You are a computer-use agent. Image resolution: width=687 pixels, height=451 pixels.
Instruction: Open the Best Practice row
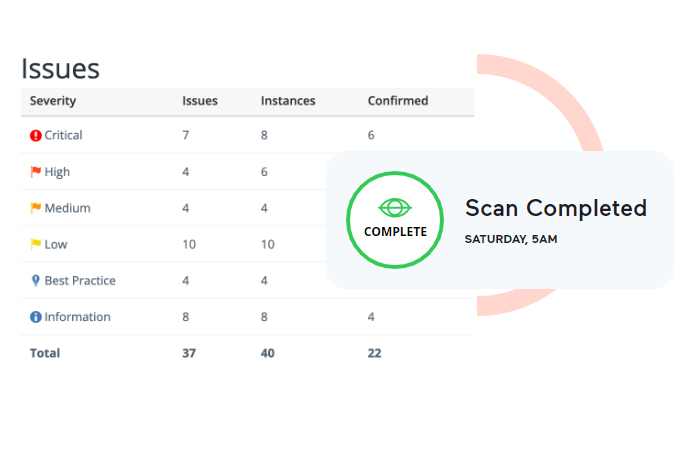point(174,281)
